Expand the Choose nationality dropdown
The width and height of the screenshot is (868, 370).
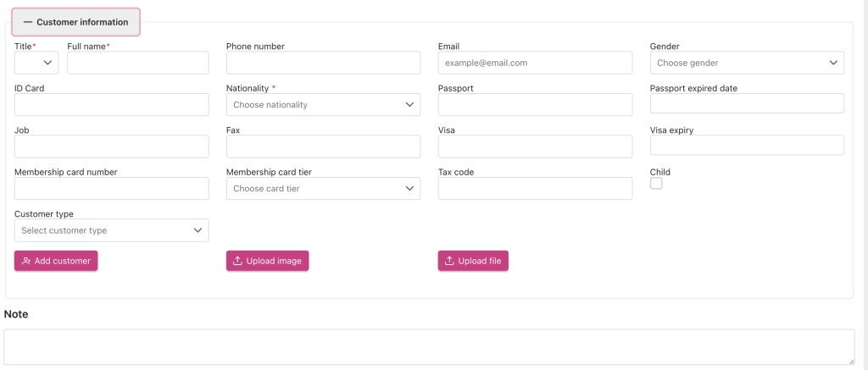(x=323, y=105)
